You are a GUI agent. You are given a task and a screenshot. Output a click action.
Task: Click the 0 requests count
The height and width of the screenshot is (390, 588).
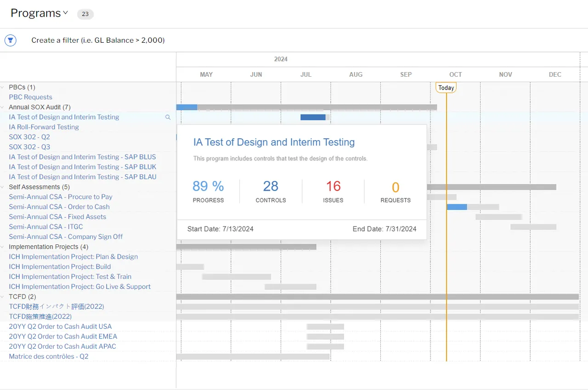(396, 187)
